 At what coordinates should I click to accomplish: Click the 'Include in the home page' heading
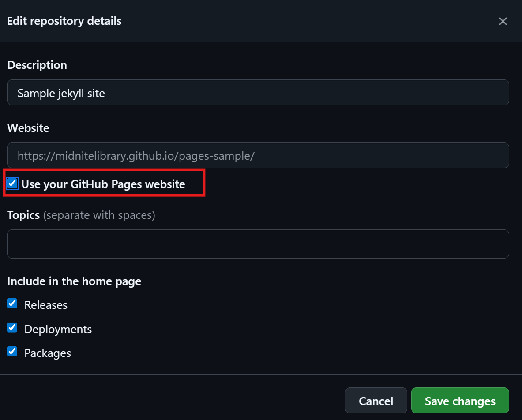(x=74, y=281)
